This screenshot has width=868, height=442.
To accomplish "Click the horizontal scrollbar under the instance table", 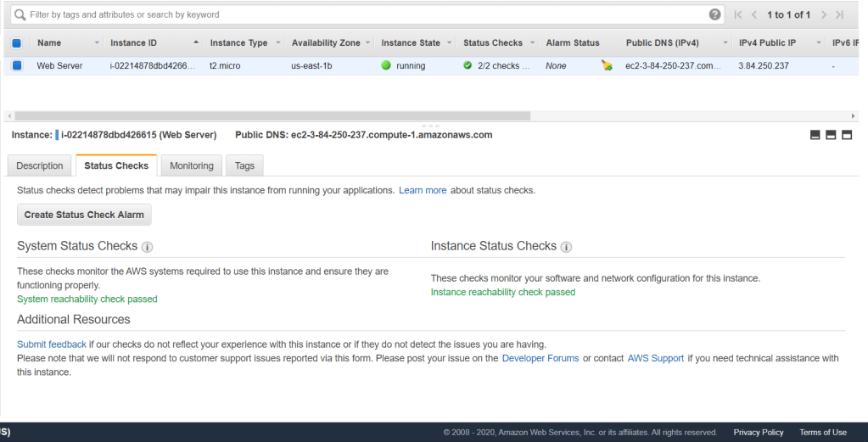I will point(272,115).
